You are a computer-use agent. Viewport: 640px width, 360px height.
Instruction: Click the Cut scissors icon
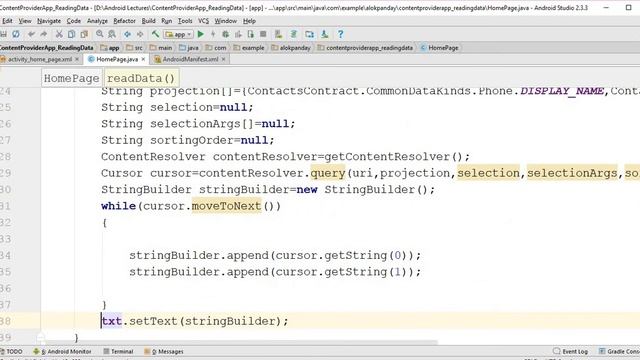[x=59, y=34]
